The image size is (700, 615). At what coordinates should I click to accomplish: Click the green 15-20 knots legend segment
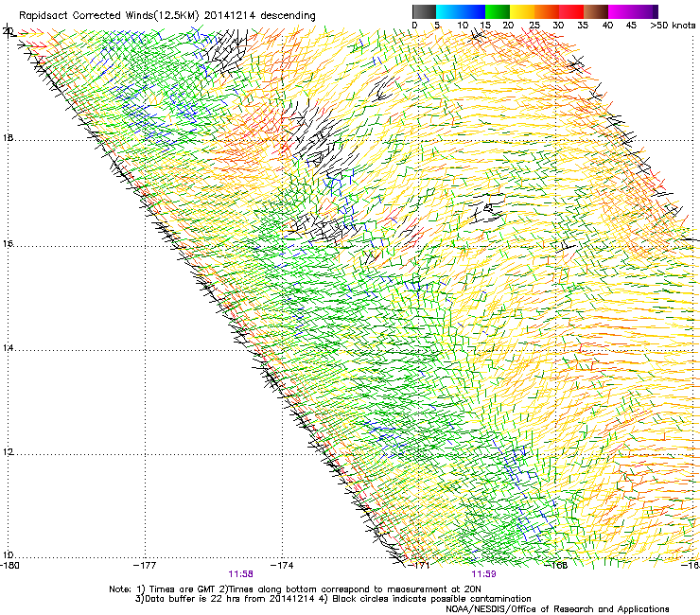pos(498,11)
